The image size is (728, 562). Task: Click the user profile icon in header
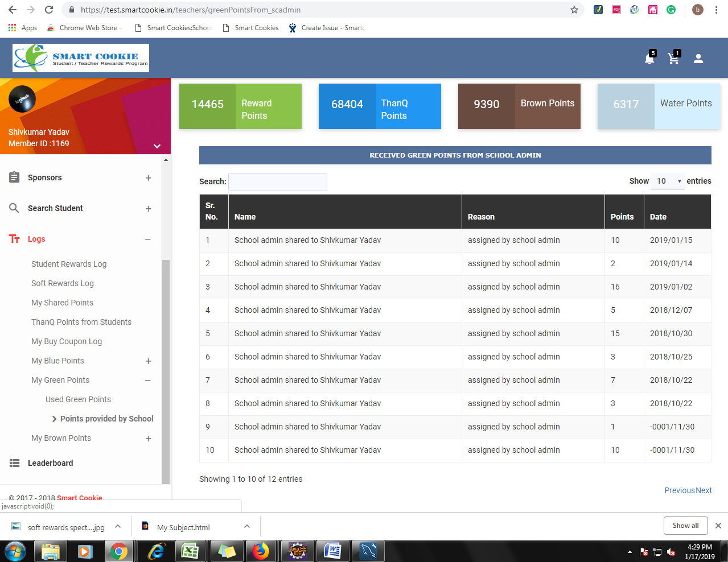[x=698, y=59]
